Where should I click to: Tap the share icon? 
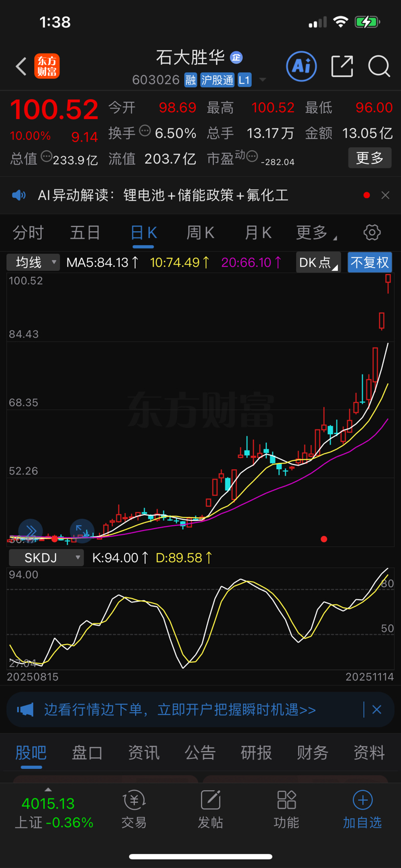point(343,66)
